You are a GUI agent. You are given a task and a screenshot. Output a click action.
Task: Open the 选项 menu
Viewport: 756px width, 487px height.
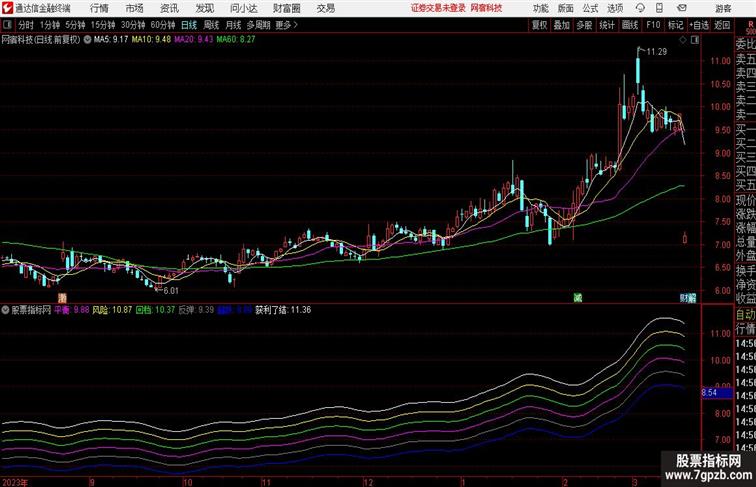[615, 8]
